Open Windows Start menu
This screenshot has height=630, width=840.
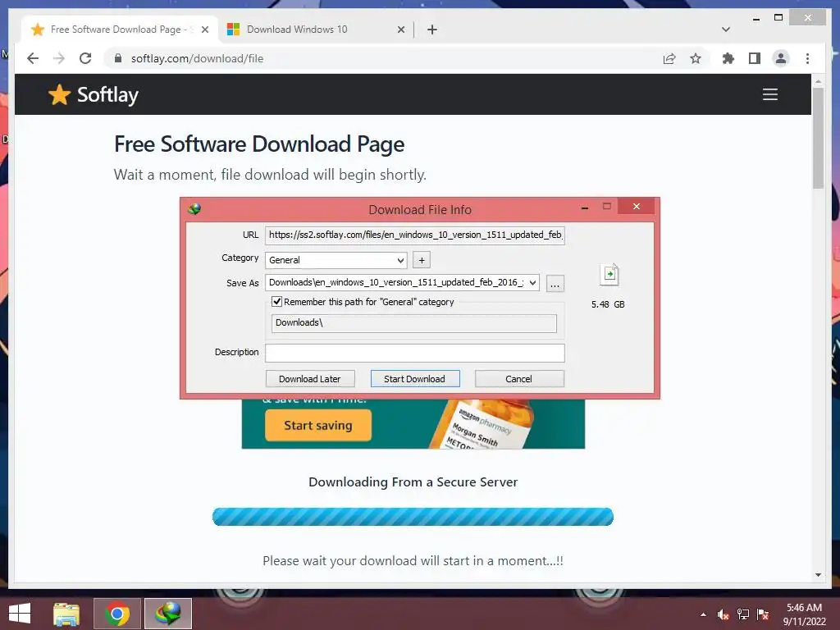tap(20, 614)
